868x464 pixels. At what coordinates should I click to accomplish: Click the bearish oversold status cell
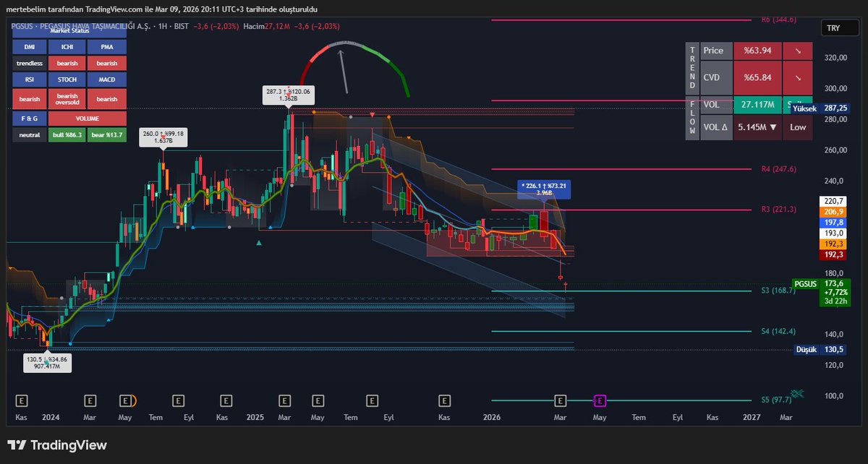[67, 99]
